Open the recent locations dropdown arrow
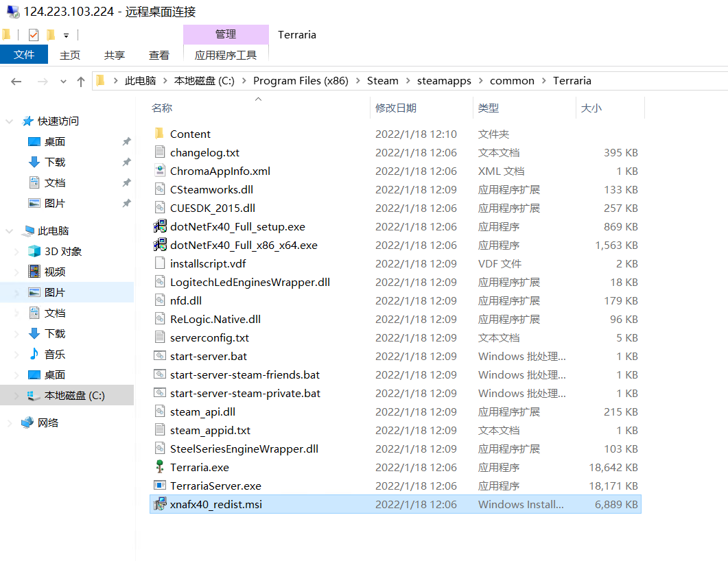This screenshot has height=561, width=728. pyautogui.click(x=63, y=82)
